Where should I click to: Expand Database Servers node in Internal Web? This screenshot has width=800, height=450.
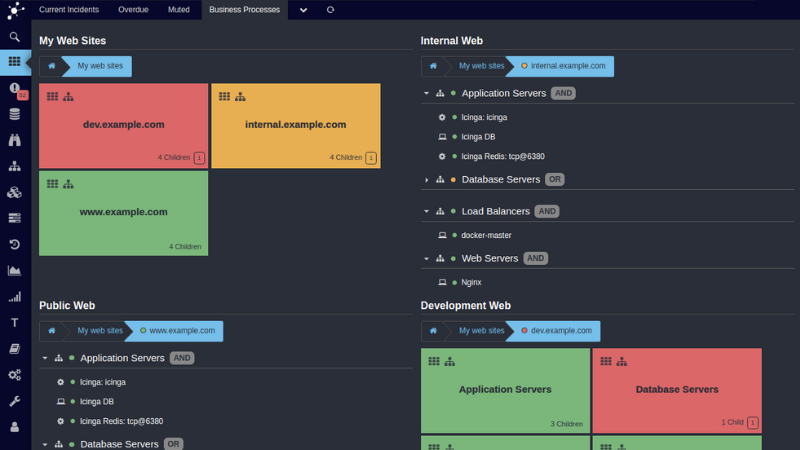(x=427, y=180)
